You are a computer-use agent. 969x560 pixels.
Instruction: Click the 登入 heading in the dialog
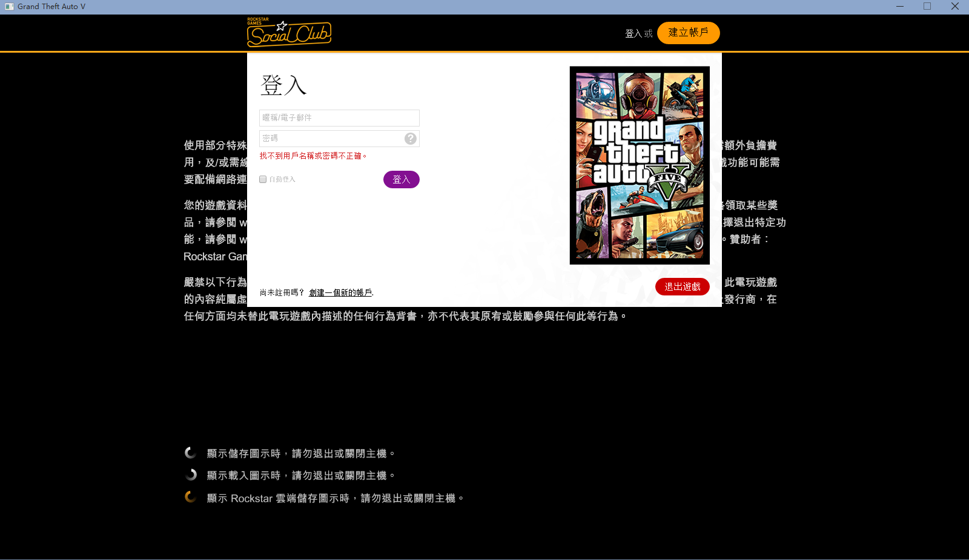(x=283, y=85)
